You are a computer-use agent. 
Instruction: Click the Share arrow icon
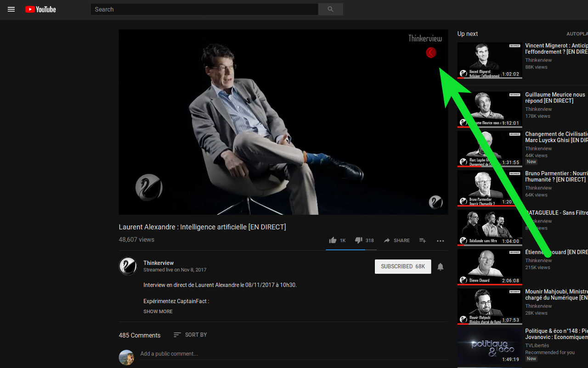tap(387, 240)
